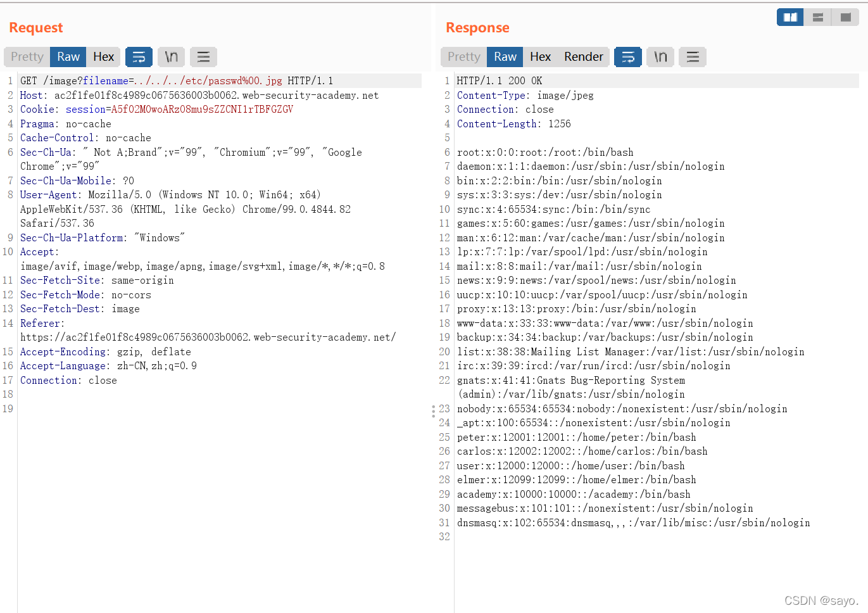Viewport: 868px width, 613px height.
Task: Open Hex tab in Response panel
Action: click(540, 57)
